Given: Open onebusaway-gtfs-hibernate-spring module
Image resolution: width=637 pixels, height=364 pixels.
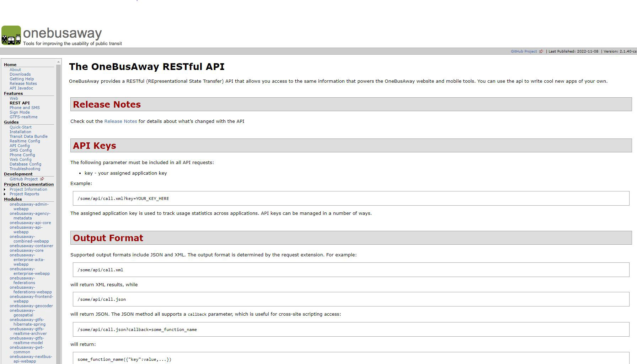Looking at the screenshot, I should (27, 322).
